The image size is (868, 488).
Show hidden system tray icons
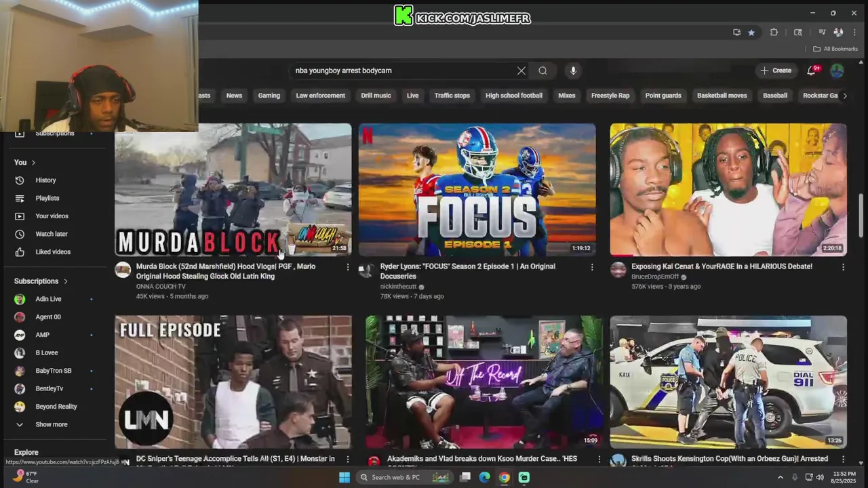[x=780, y=477]
